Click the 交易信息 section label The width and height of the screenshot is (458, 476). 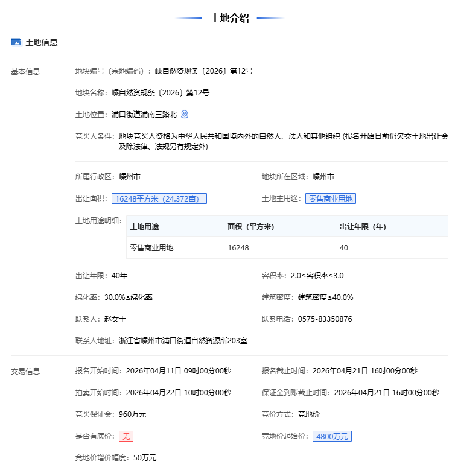pyautogui.click(x=25, y=371)
